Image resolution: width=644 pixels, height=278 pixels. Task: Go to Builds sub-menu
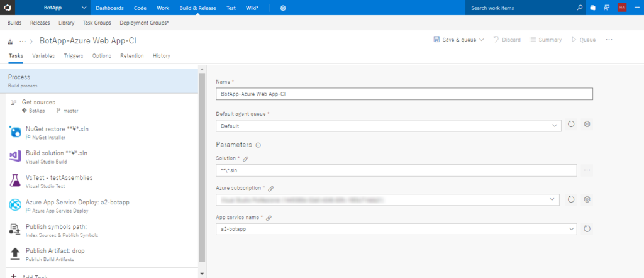(15, 23)
